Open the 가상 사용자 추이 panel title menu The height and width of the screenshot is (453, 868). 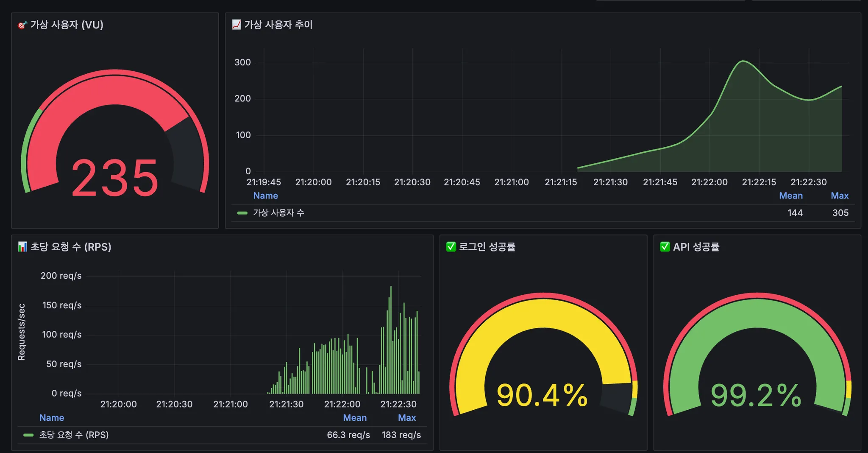(278, 25)
